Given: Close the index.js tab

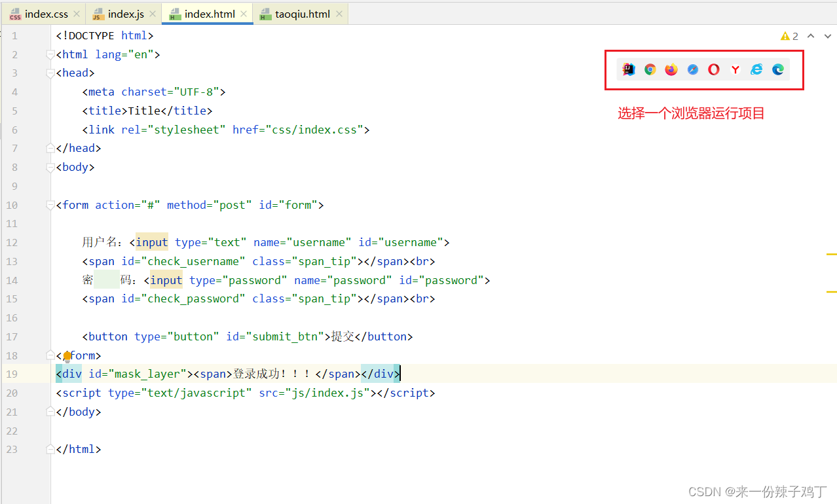Looking at the screenshot, I should [x=153, y=14].
